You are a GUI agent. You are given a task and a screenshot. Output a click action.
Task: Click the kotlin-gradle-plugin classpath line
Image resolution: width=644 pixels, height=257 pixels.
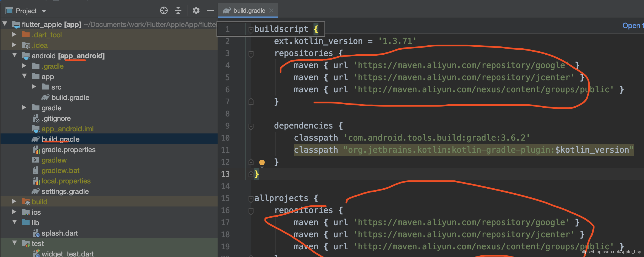(x=464, y=150)
